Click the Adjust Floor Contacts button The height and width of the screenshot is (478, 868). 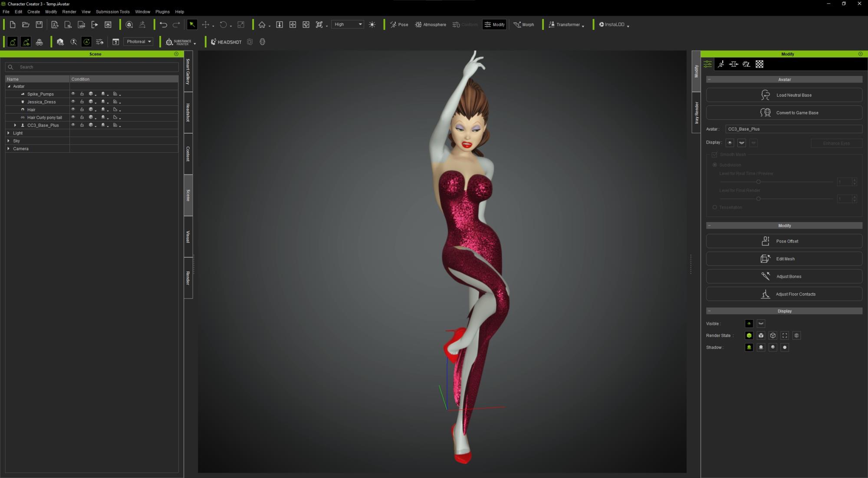tap(784, 294)
